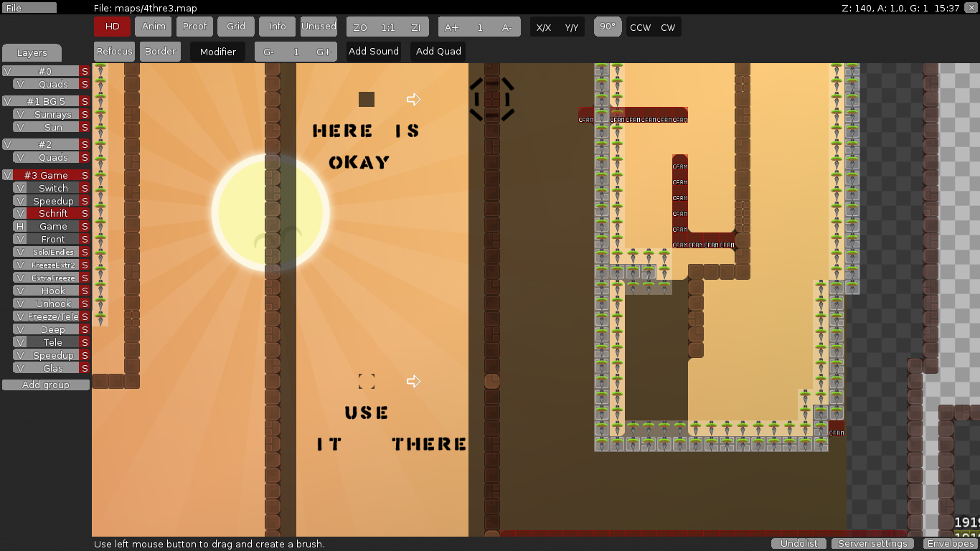This screenshot has width=980, height=551.
Task: Open the Modifier popup
Action: click(217, 52)
